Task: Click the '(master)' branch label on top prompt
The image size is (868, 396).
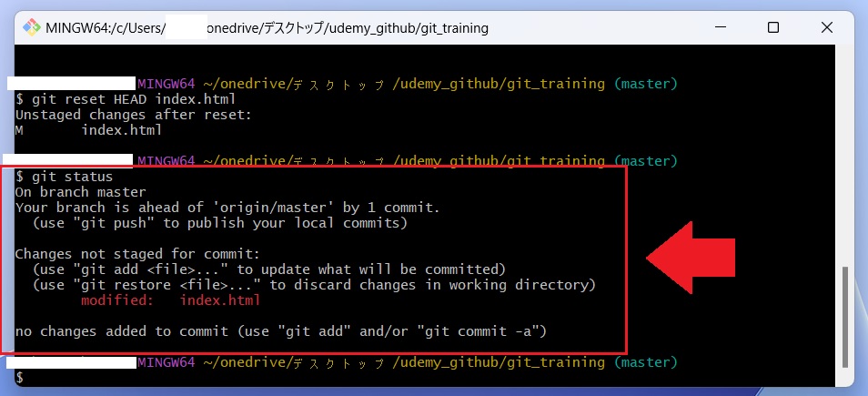Action: (x=645, y=84)
